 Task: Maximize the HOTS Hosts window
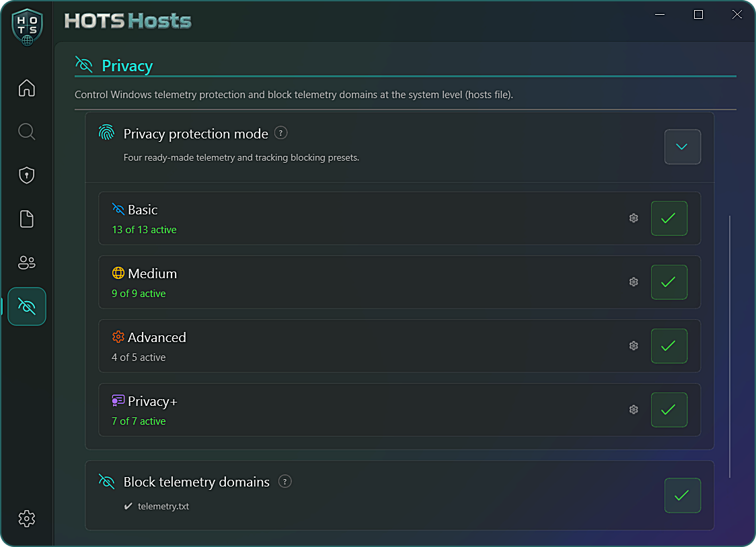pos(698,14)
